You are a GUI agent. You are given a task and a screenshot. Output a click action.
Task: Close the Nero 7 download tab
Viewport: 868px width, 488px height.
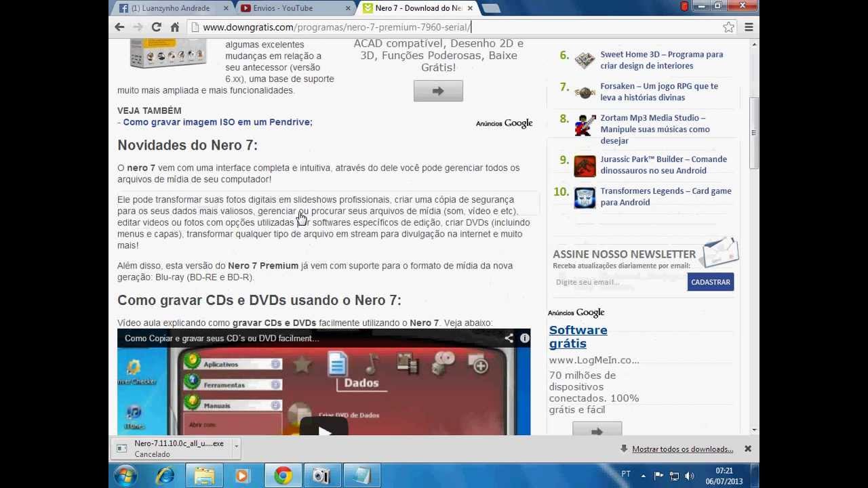pos(469,8)
